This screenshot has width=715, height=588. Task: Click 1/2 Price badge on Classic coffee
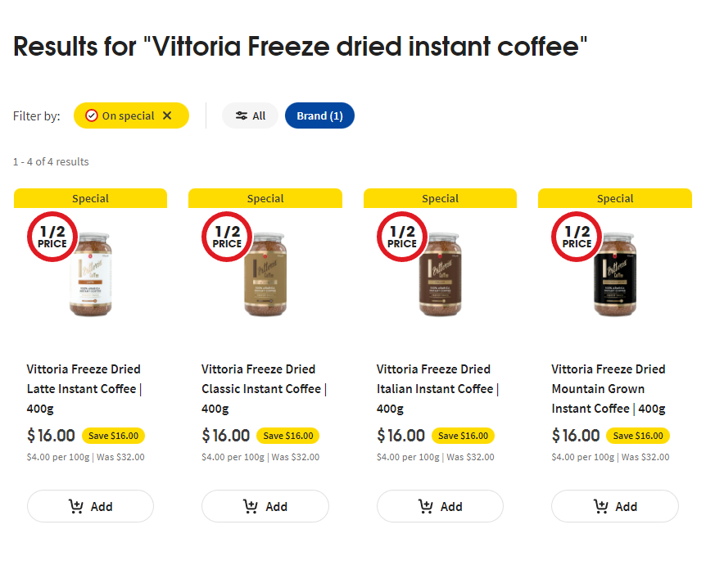227,237
